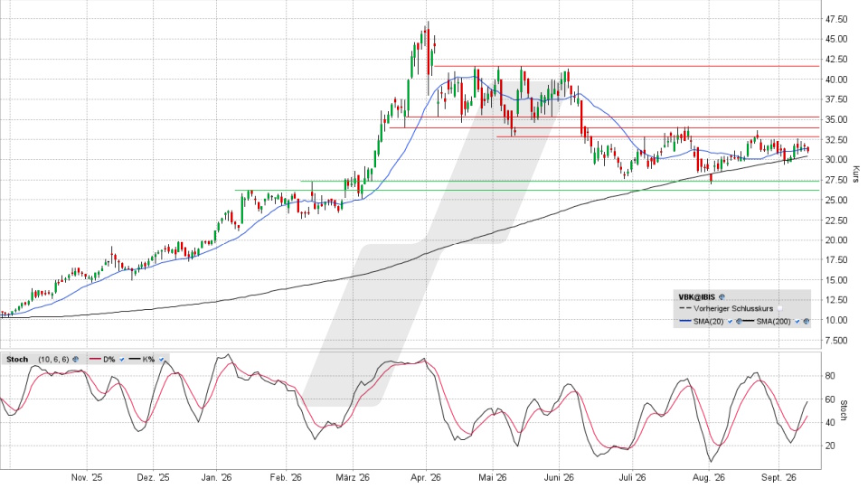Click the Mai '26 date label
Viewport: 868px width, 488px height.
494,477
